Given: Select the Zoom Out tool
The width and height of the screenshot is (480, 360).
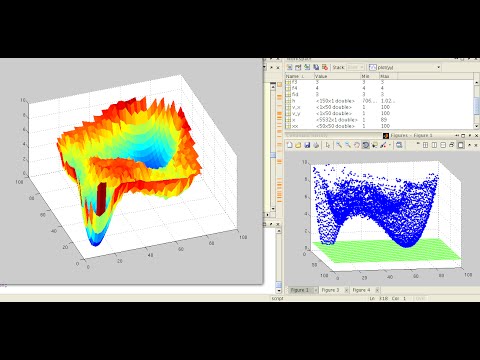Looking at the screenshot, I should click(x=348, y=145).
